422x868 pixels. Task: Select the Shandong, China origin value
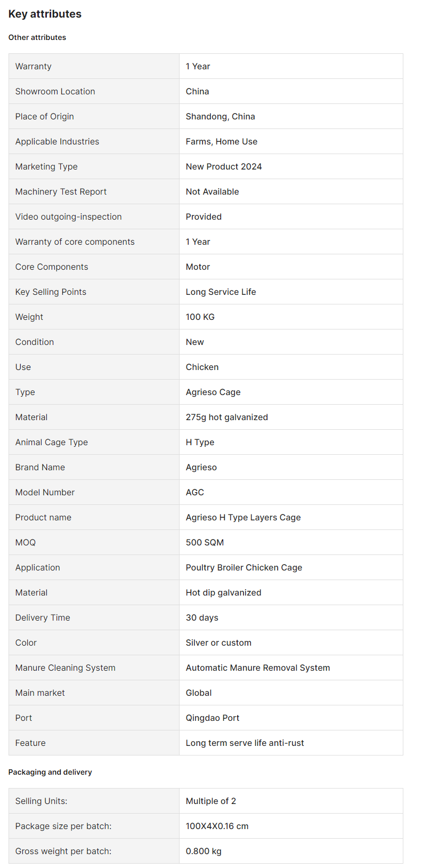(x=220, y=116)
